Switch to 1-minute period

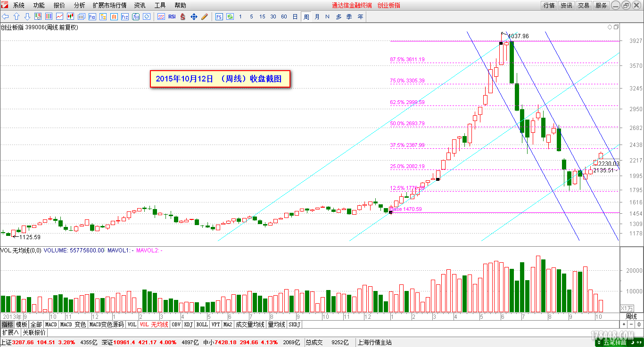click(240, 16)
